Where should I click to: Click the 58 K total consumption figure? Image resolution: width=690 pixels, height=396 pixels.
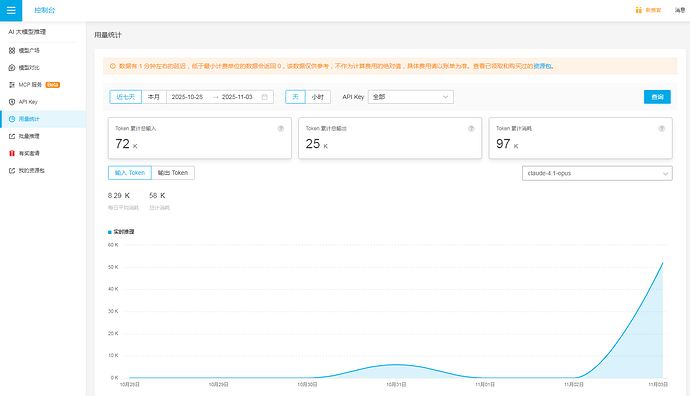tap(157, 196)
